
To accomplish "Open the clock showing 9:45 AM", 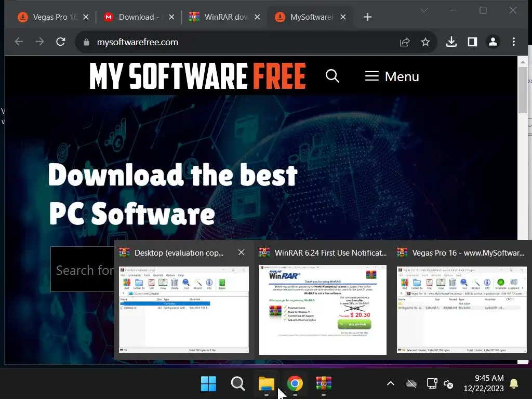I will click(x=484, y=383).
